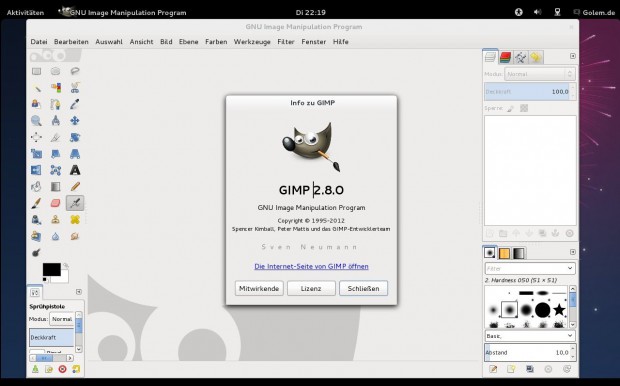Image resolution: width=620 pixels, height=386 pixels.
Task: Switch to the Gradients tab
Action: [519, 253]
